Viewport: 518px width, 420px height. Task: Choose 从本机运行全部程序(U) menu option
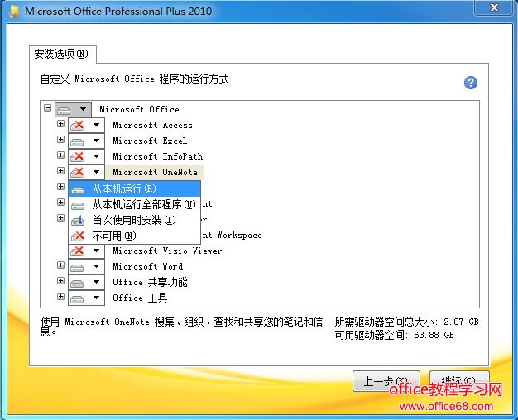click(134, 205)
